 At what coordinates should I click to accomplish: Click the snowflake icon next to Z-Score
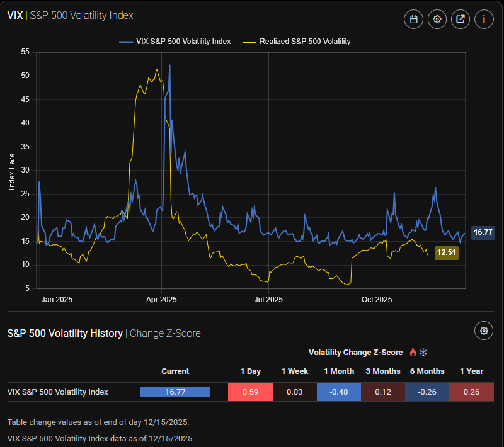pyautogui.click(x=424, y=352)
